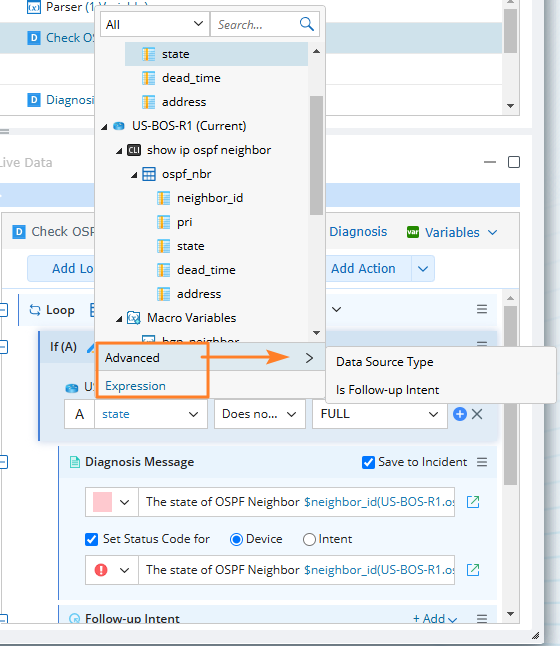560x646 pixels.
Task: Click the search magnifier icon
Action: (307, 24)
